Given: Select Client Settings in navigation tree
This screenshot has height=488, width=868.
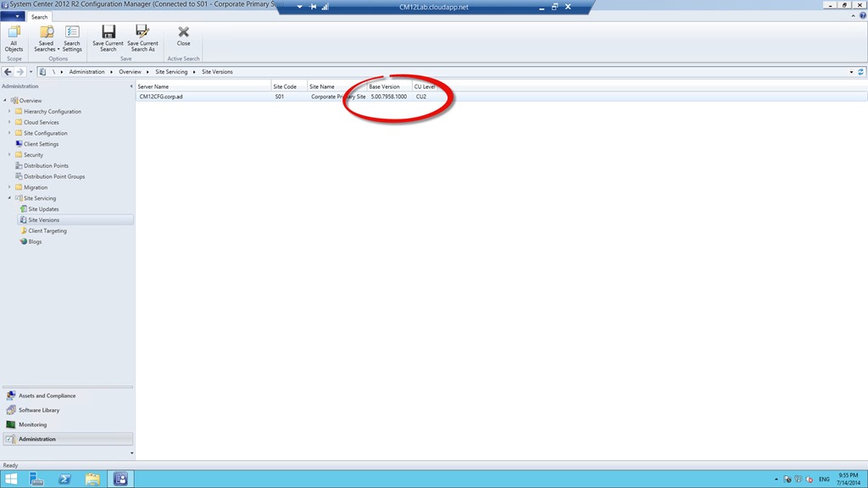Looking at the screenshot, I should pyautogui.click(x=41, y=144).
